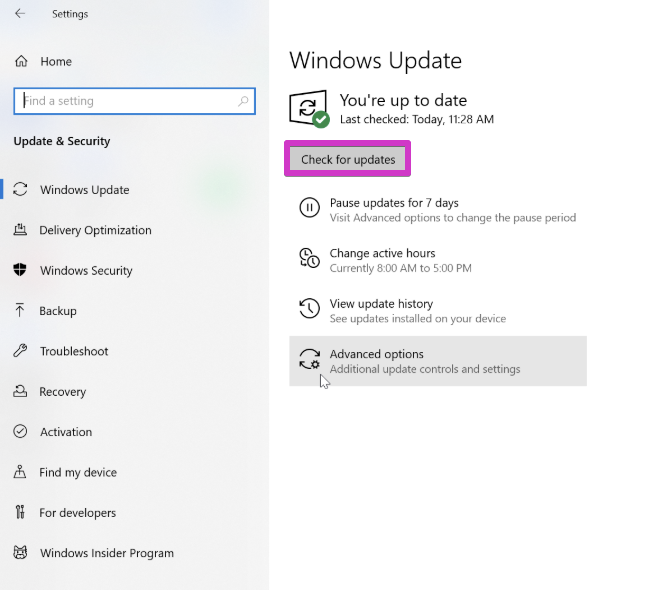The image size is (672, 590).
Task: Click the search magnifier icon
Action: point(243,101)
